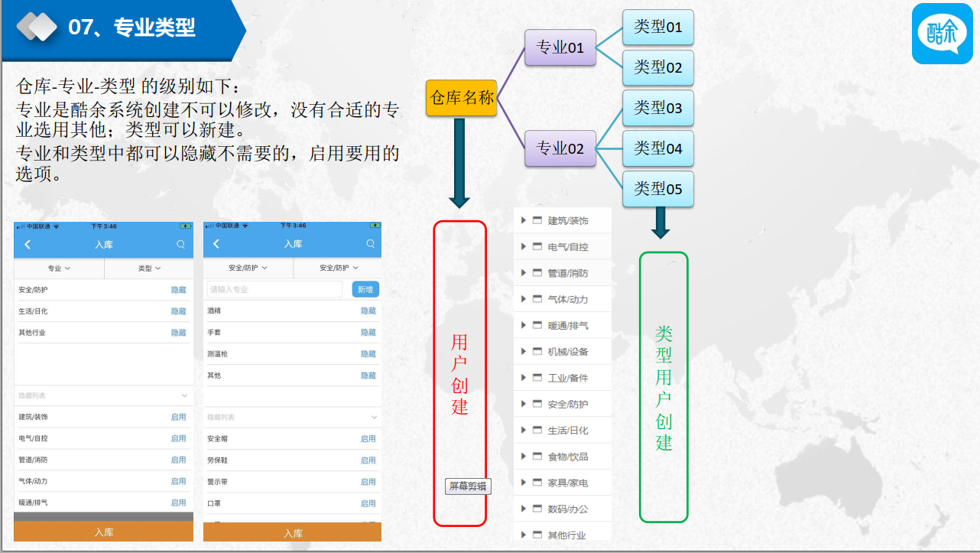Click folder icon beside 安全/防护 tree item
Image resolution: width=980 pixels, height=553 pixels.
537,404
